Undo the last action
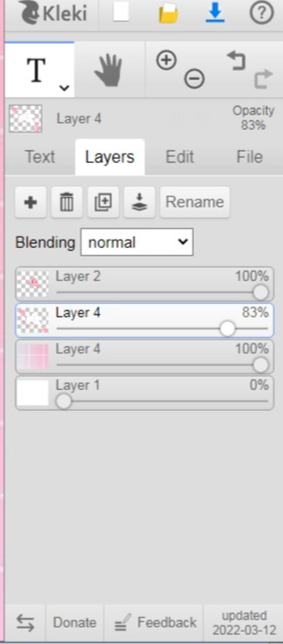This screenshot has height=644, width=283. [x=237, y=61]
